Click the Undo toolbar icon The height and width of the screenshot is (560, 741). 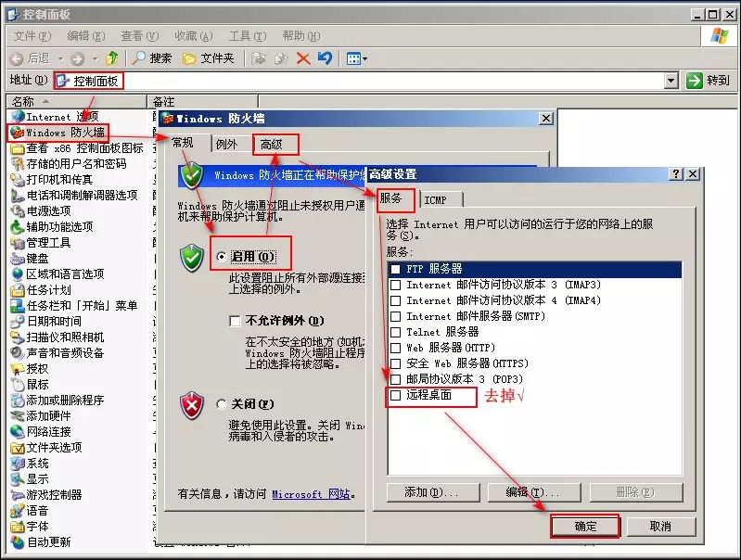coord(325,58)
